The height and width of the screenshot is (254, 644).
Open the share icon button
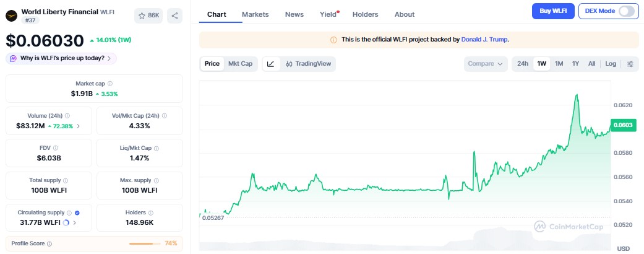tap(174, 15)
